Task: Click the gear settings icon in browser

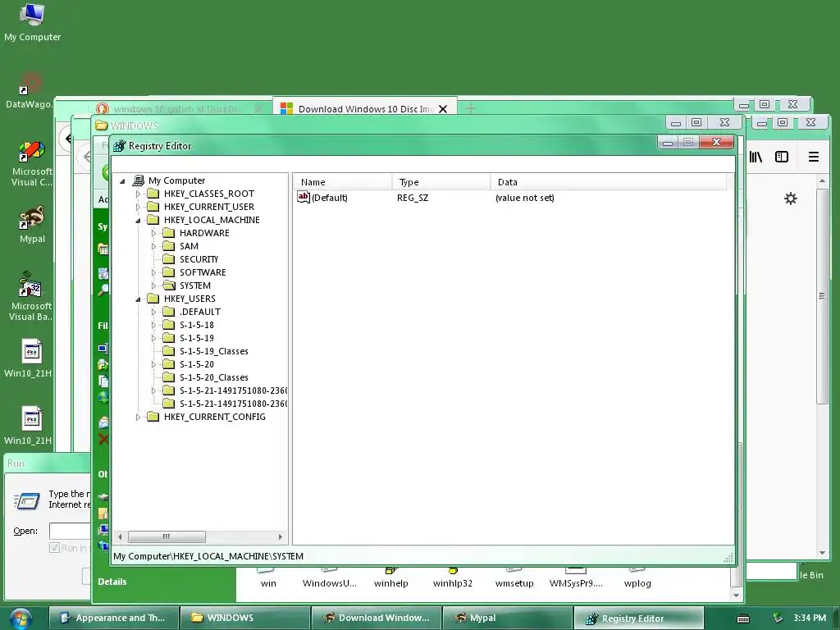Action: coord(791,199)
